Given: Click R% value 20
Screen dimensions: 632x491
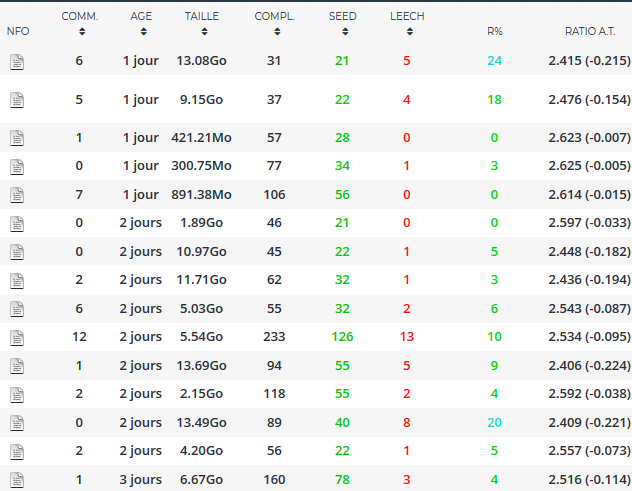Looking at the screenshot, I should coord(495,422).
